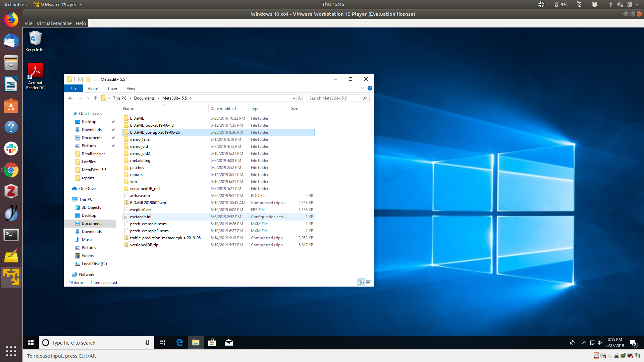
Task: Switch to details view in status bar
Action: [361, 282]
